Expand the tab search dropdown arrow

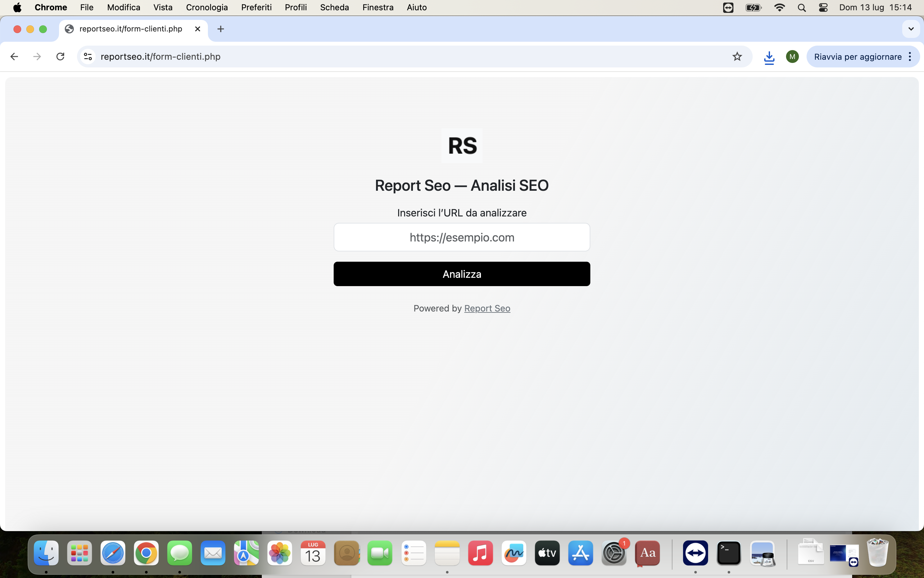[x=911, y=29]
